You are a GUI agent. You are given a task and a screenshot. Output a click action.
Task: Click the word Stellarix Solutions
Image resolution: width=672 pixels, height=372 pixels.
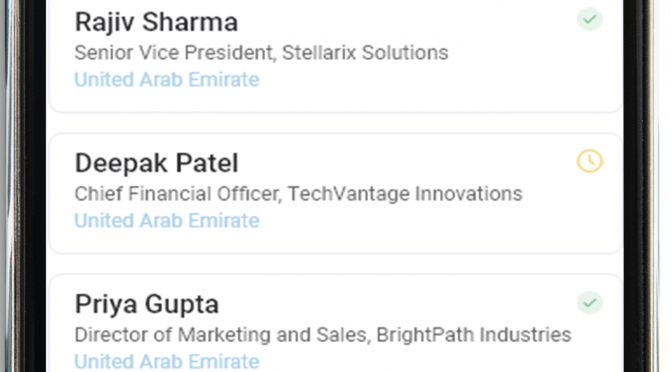(x=365, y=53)
